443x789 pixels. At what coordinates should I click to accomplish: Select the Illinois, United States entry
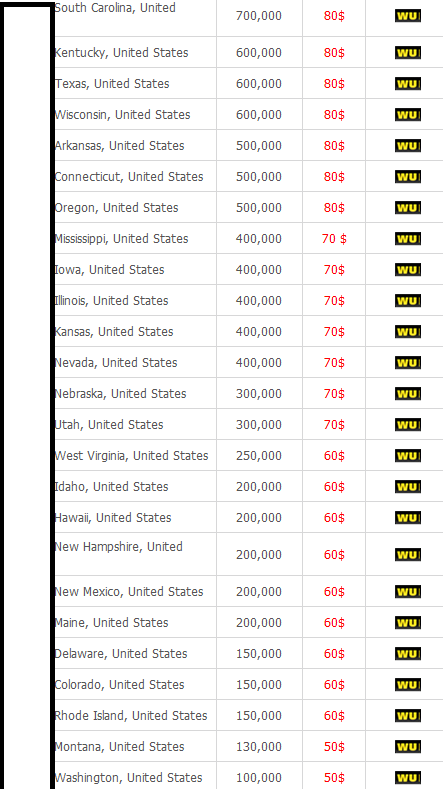[x=111, y=301]
